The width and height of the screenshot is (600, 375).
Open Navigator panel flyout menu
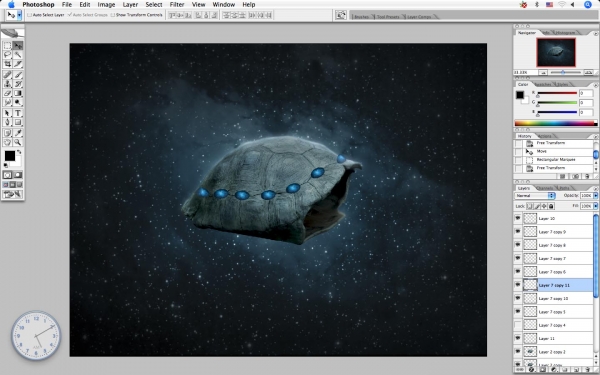pyautogui.click(x=595, y=33)
